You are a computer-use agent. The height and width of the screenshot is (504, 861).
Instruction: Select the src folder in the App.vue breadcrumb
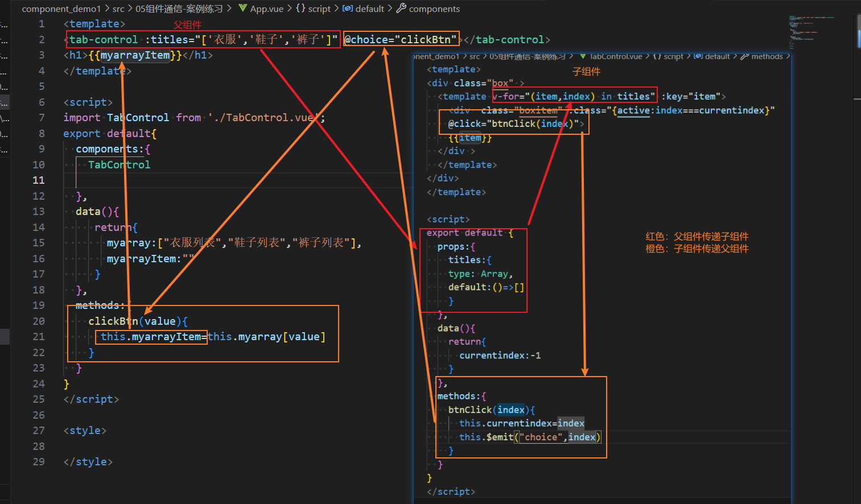pyautogui.click(x=118, y=9)
